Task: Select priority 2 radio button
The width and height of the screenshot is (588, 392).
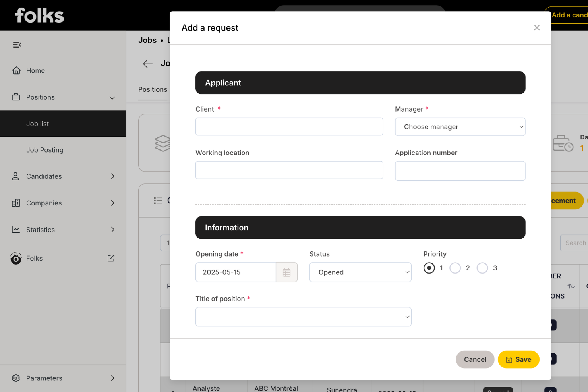Action: (x=455, y=268)
